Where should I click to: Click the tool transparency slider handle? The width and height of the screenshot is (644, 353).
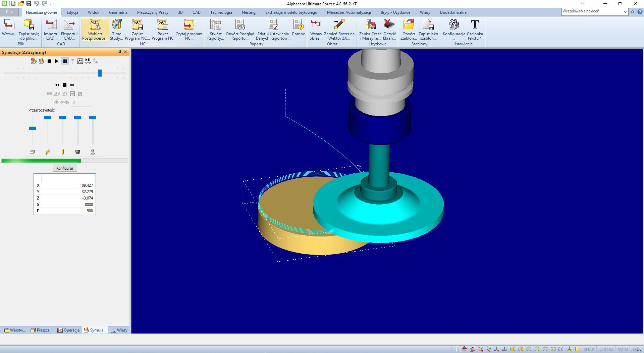(63, 118)
